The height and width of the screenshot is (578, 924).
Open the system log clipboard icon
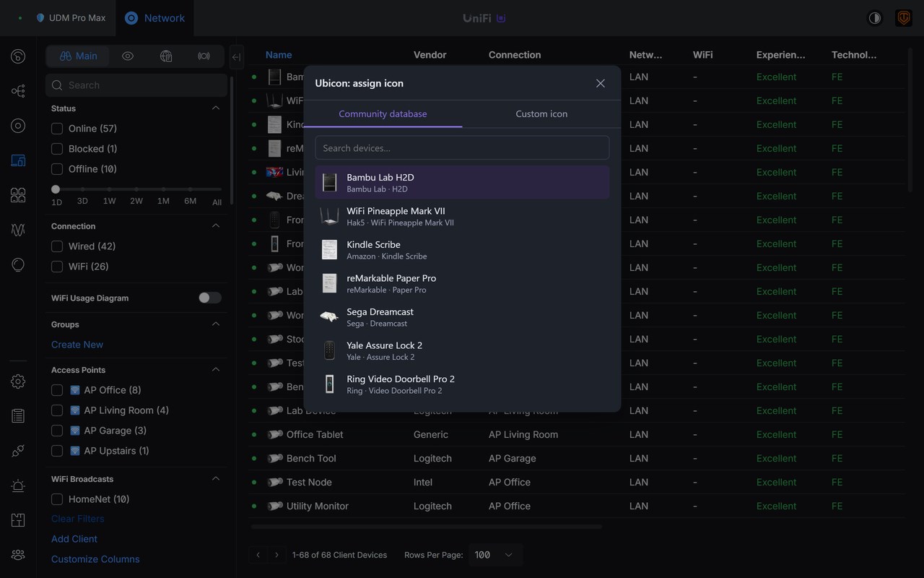tap(18, 416)
